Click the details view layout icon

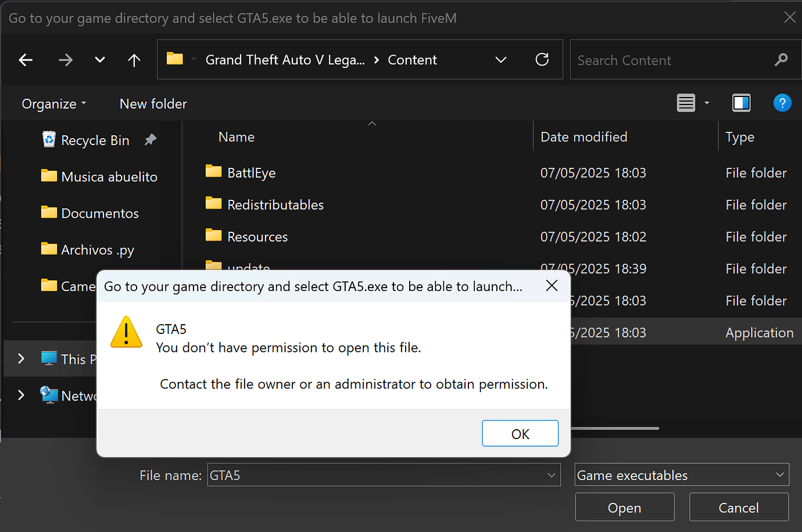pos(686,102)
